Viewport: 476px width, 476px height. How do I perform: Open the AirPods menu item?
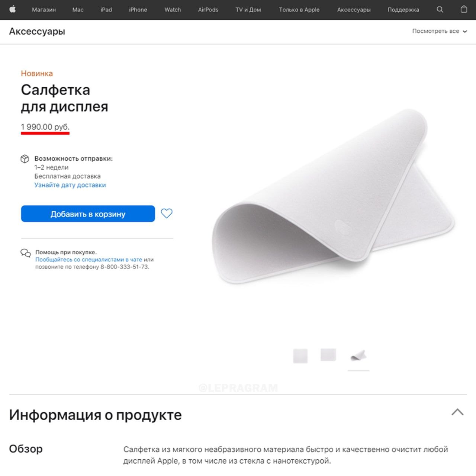click(x=208, y=10)
